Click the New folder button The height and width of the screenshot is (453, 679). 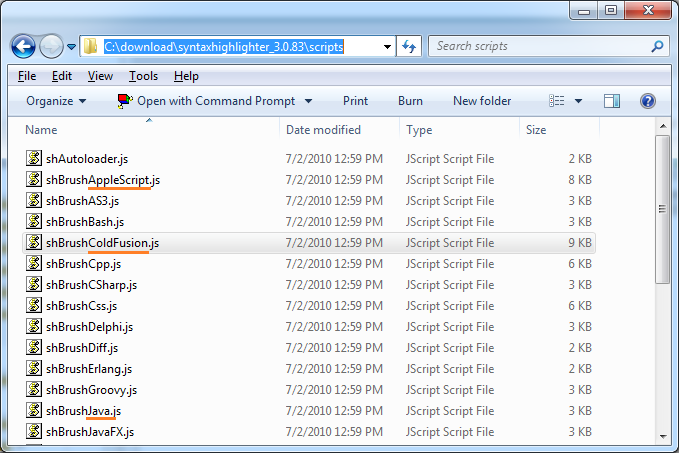tap(482, 101)
